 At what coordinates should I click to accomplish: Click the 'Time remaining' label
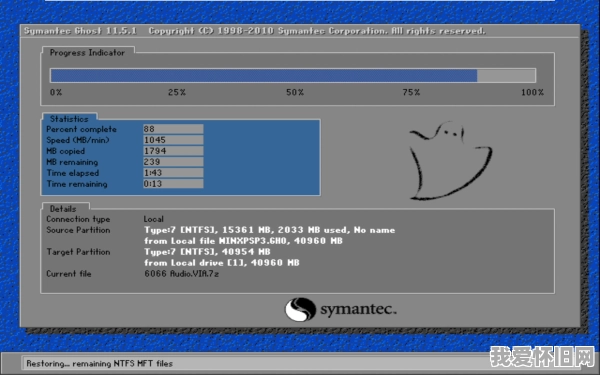pos(77,184)
